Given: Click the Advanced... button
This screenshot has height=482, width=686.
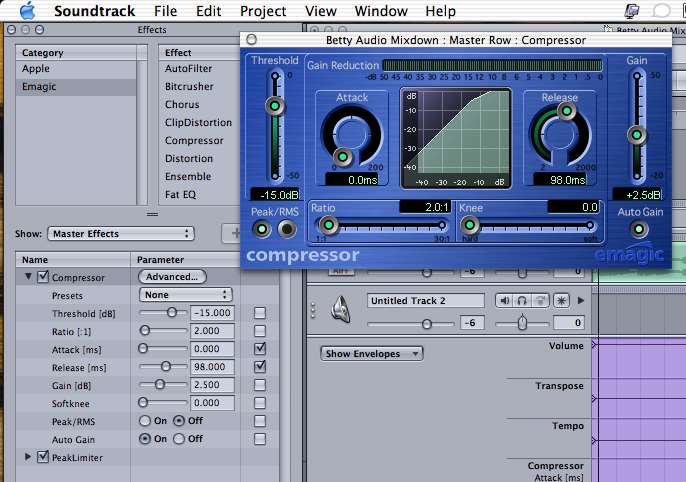Looking at the screenshot, I should (x=172, y=276).
